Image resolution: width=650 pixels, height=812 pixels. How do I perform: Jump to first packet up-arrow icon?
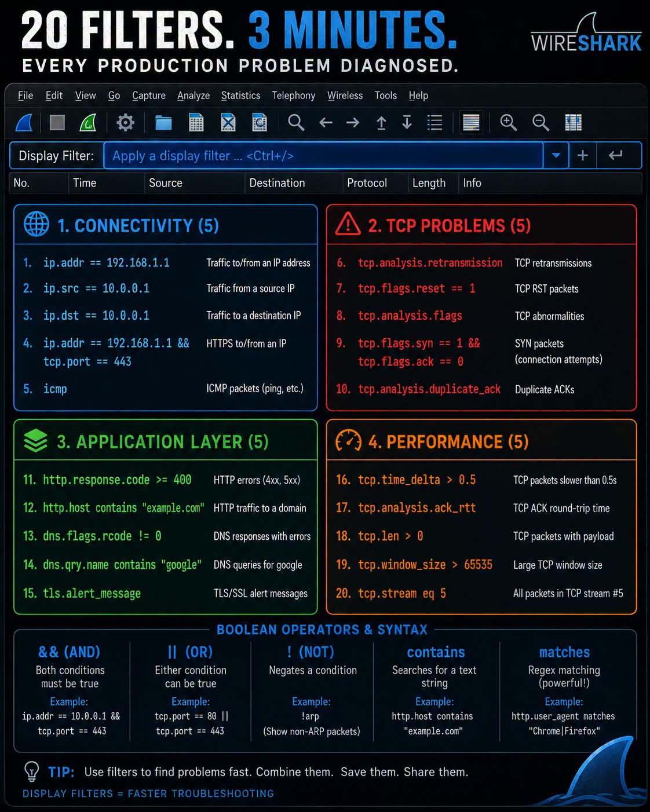click(x=381, y=123)
